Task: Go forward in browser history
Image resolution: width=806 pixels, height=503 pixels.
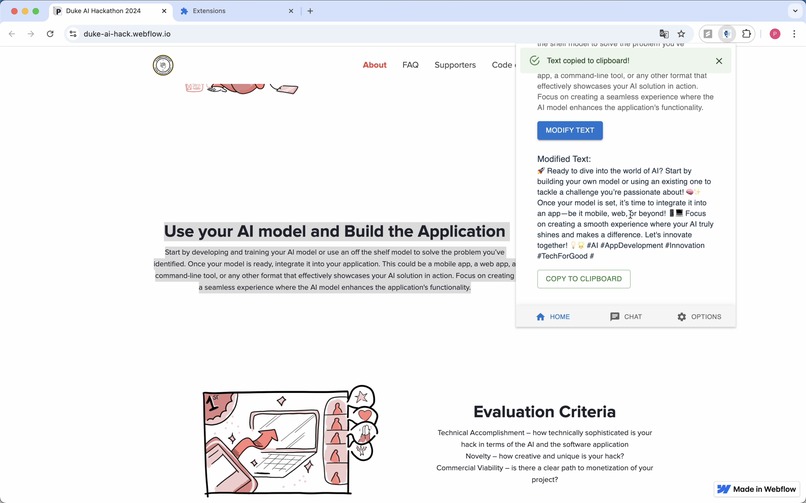Action: pos(31,34)
